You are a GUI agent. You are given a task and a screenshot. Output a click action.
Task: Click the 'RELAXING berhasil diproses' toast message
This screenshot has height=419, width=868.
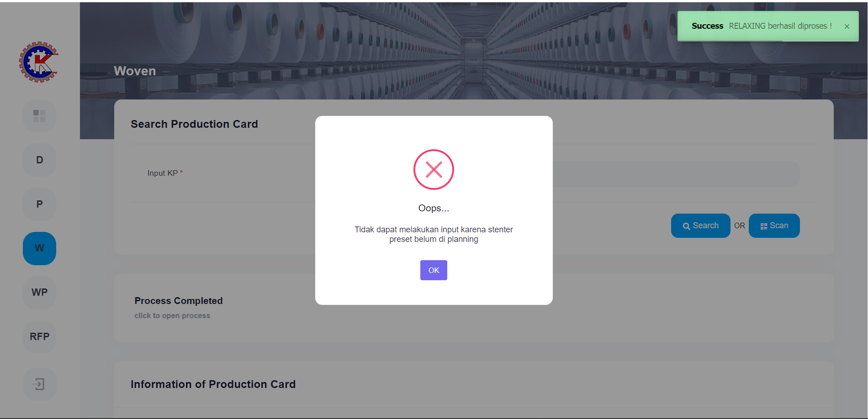click(780, 26)
